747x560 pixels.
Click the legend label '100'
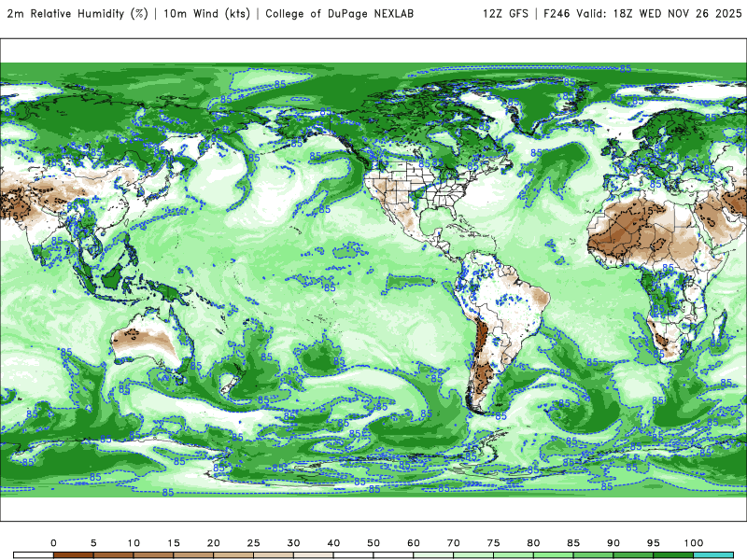click(694, 543)
